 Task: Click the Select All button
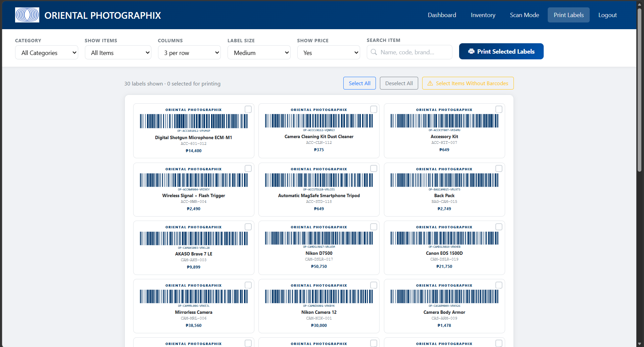[359, 83]
